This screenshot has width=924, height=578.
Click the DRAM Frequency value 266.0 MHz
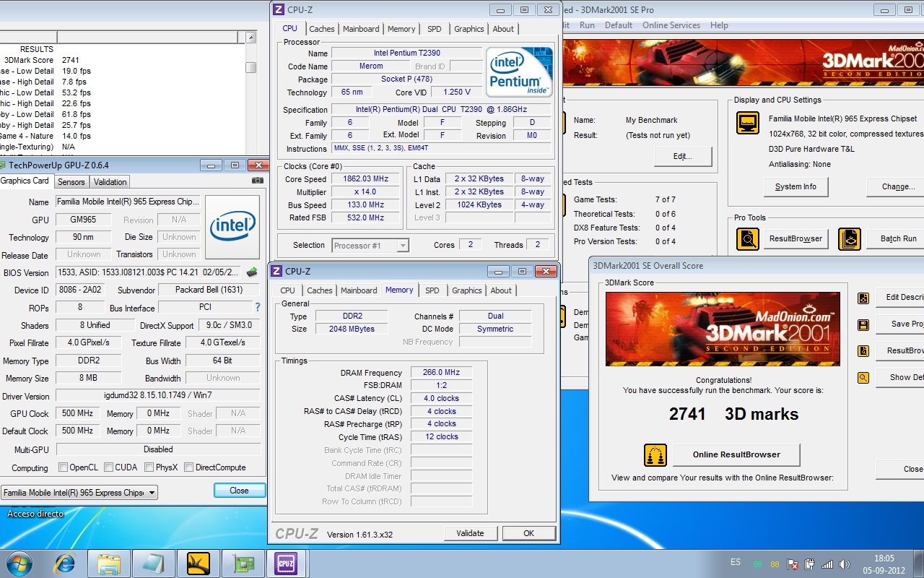pyautogui.click(x=441, y=373)
